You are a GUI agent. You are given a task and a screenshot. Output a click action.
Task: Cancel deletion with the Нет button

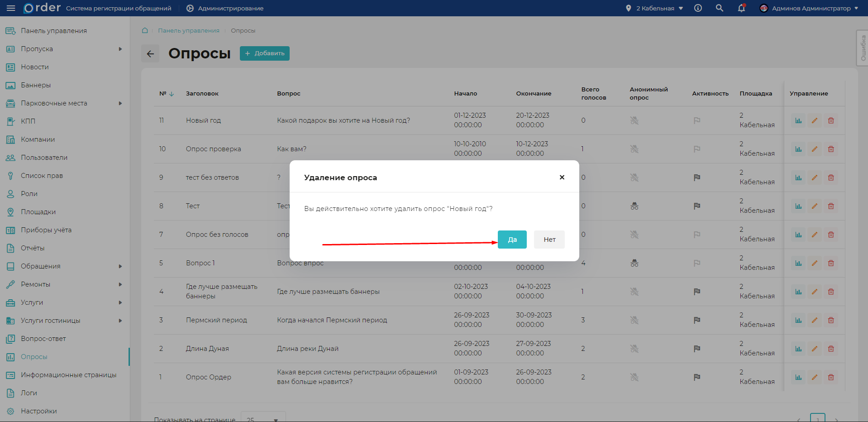click(549, 240)
